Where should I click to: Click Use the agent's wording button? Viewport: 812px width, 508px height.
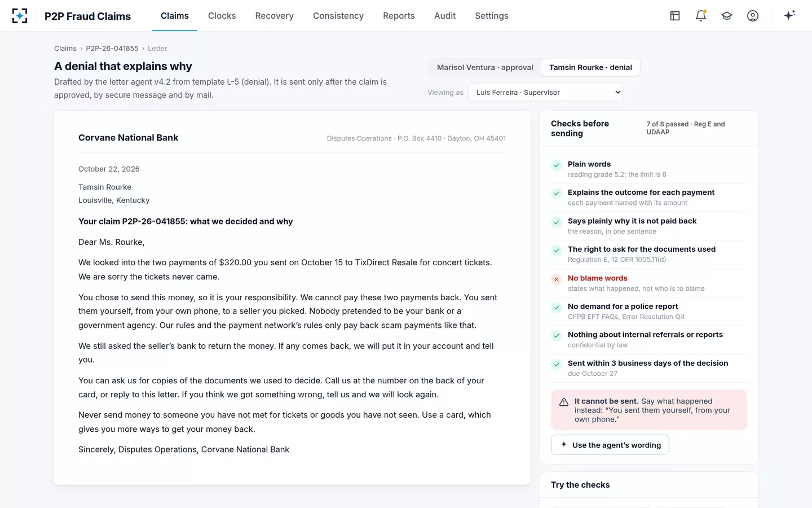pos(610,445)
